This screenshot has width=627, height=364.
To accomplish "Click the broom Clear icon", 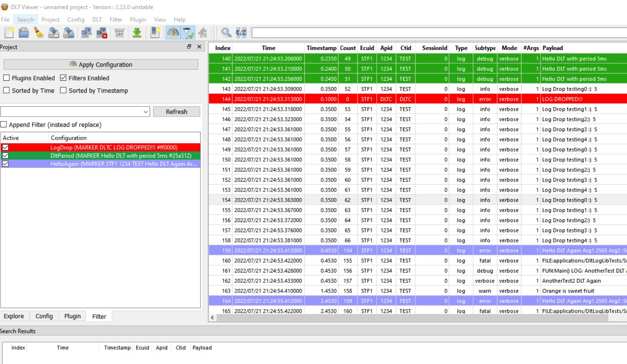I will [x=39, y=33].
